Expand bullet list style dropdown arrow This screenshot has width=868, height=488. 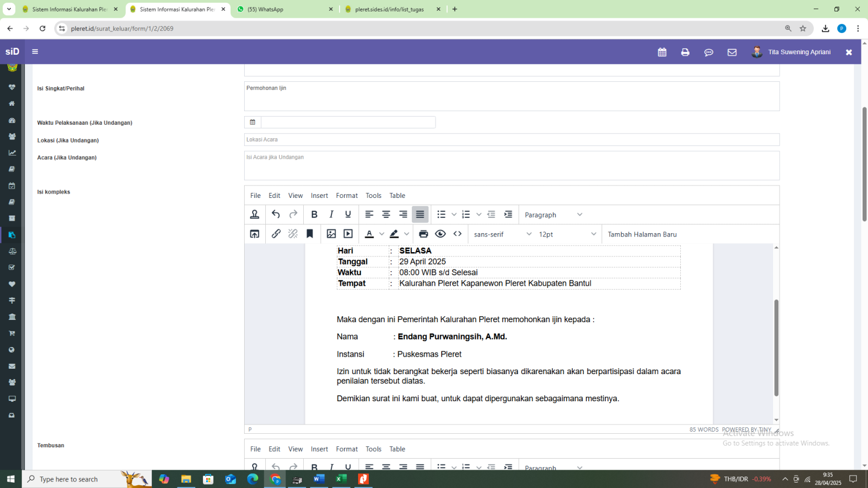(454, 215)
